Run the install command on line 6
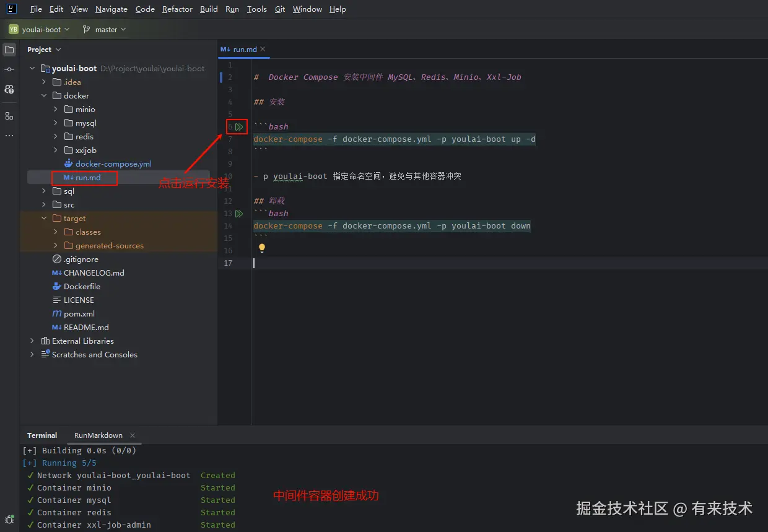768x532 pixels. (239, 126)
